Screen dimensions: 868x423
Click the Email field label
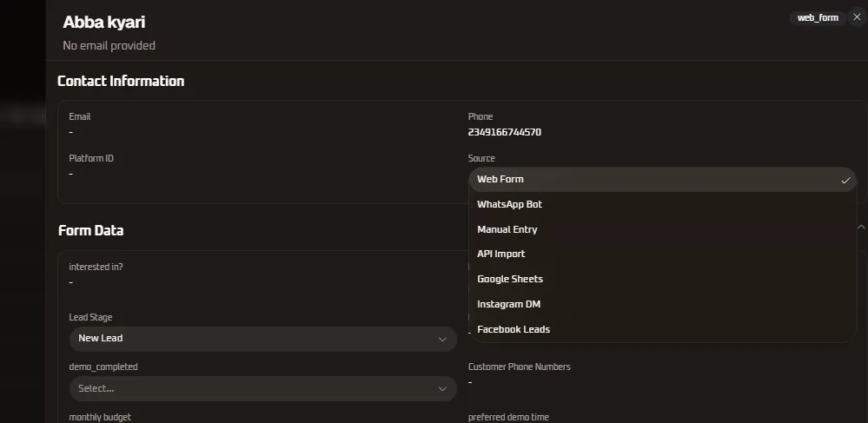(80, 116)
